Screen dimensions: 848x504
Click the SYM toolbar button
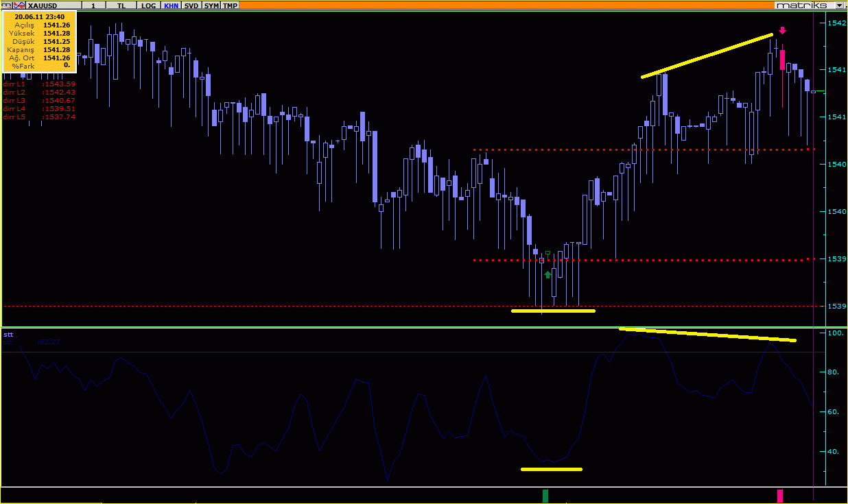tap(211, 5)
